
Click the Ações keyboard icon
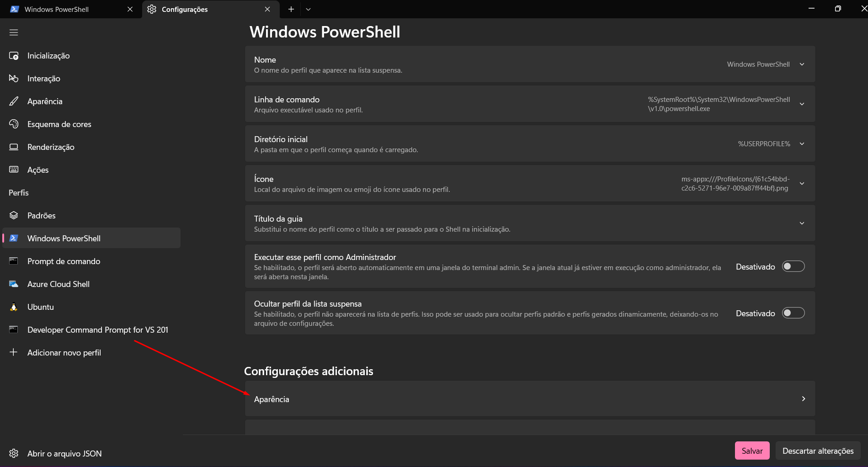(x=14, y=170)
